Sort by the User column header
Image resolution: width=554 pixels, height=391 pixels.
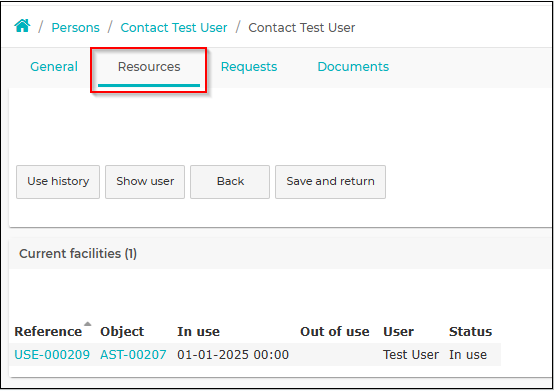point(398,332)
